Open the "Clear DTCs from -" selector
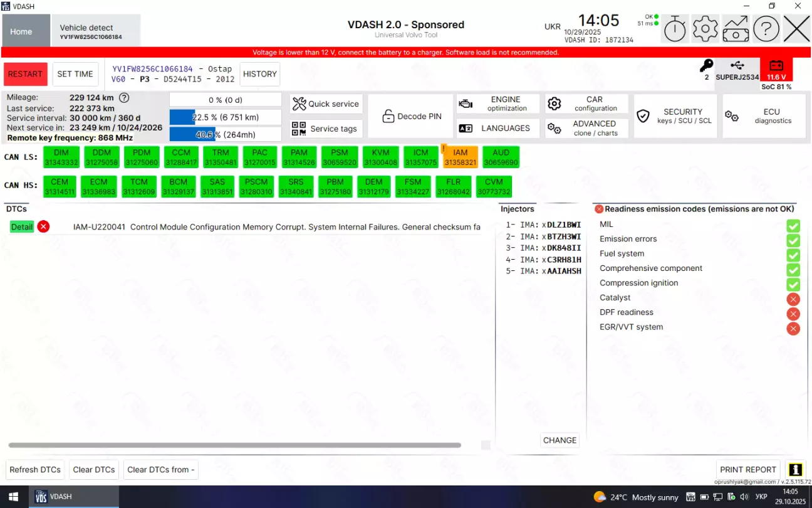Screen dimensions: 812x508 [x=160, y=470]
